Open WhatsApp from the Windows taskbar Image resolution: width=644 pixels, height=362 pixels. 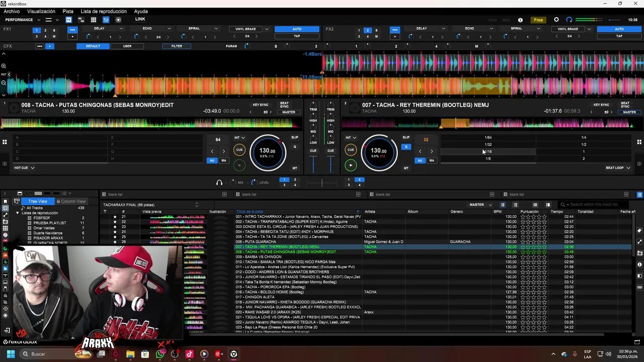click(160, 354)
